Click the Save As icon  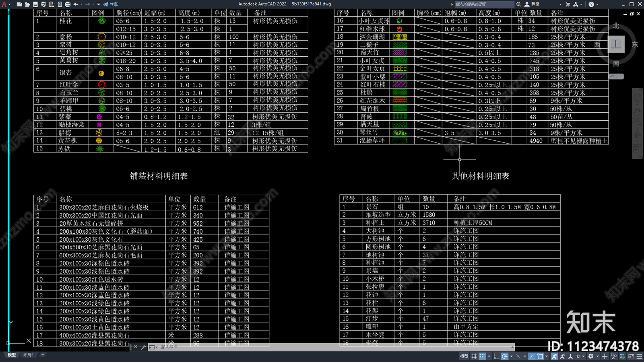[x=43, y=4]
